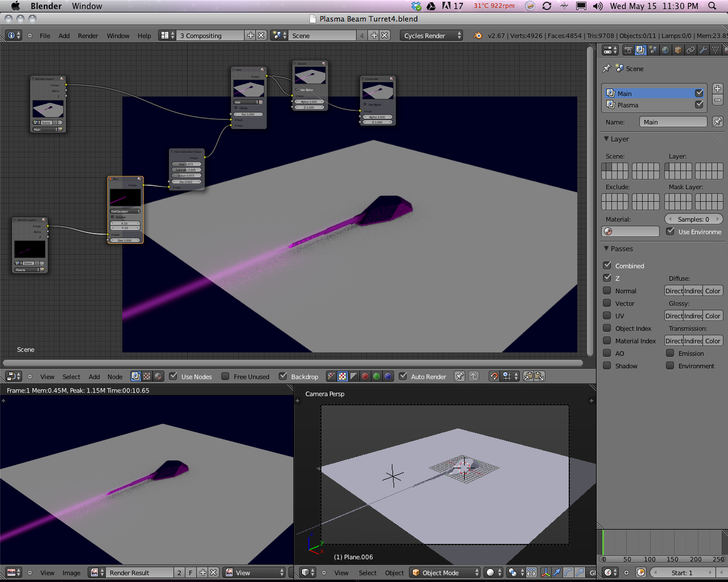
Task: Open the Render menu
Action: point(88,36)
